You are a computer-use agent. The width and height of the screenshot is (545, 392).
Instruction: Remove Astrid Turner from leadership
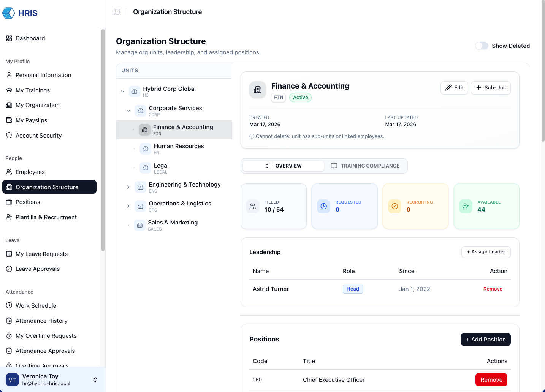(x=493, y=289)
